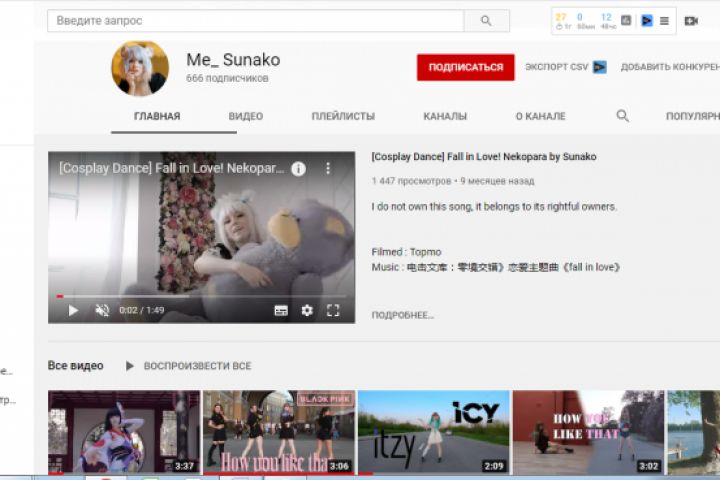Viewport: 720px width, 480px height.
Task: Seek on the video progress bar
Action: [201, 296]
